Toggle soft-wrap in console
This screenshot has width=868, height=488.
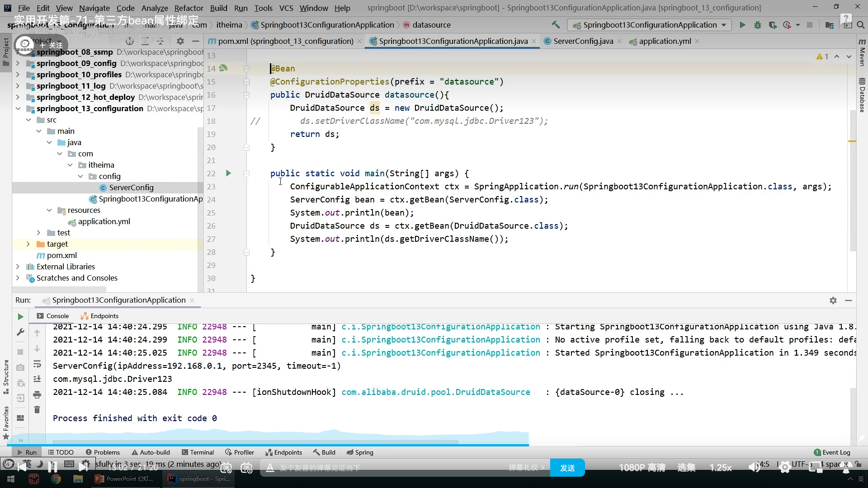(37, 364)
